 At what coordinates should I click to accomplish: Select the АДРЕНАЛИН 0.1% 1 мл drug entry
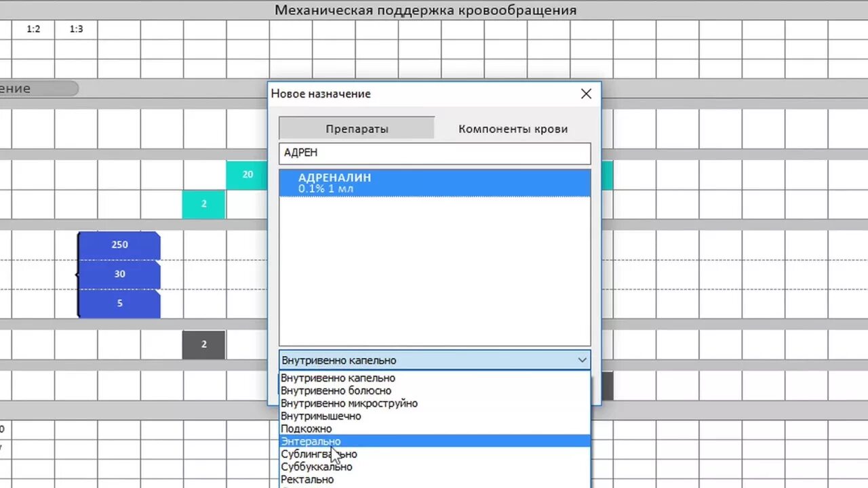[x=435, y=182]
